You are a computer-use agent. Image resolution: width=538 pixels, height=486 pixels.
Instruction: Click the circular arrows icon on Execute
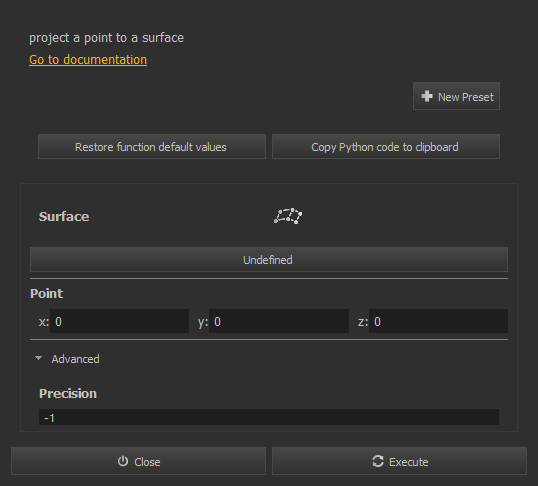(x=378, y=461)
